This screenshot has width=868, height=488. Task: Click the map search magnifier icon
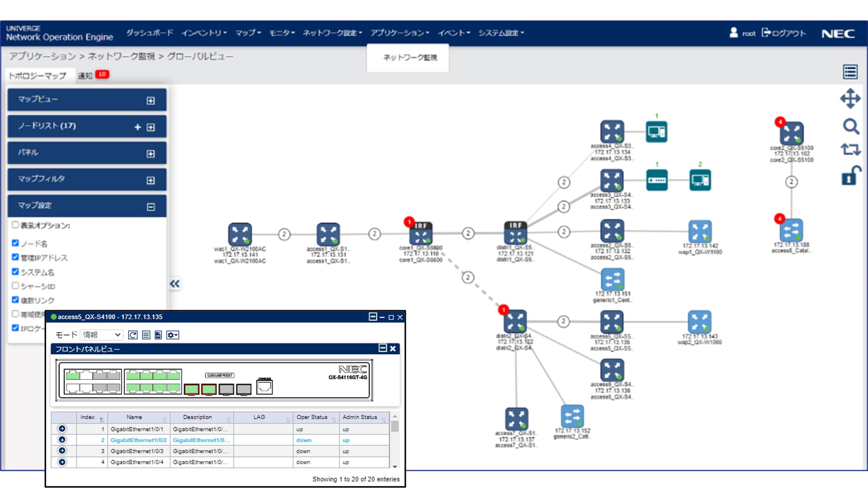[851, 127]
